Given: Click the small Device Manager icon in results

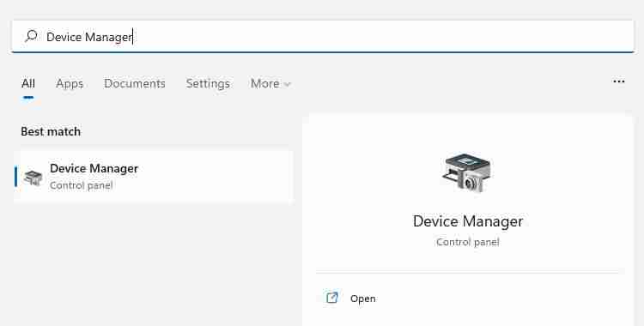Looking at the screenshot, I should 33,177.
